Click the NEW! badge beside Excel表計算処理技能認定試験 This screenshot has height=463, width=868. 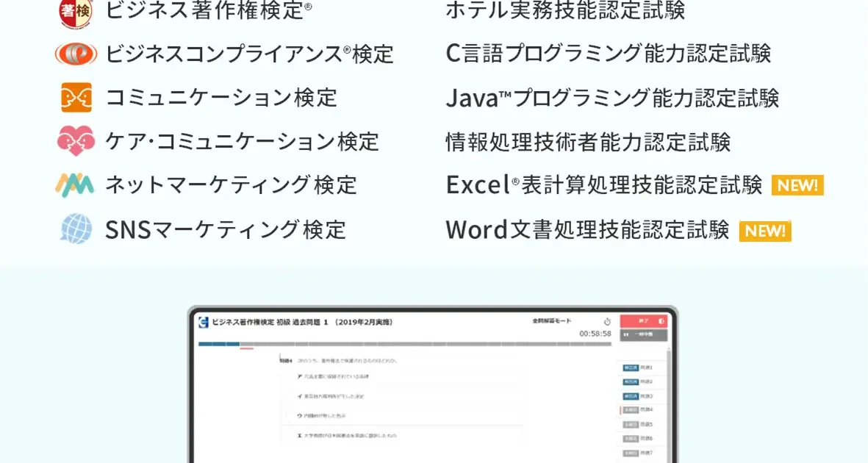click(797, 186)
